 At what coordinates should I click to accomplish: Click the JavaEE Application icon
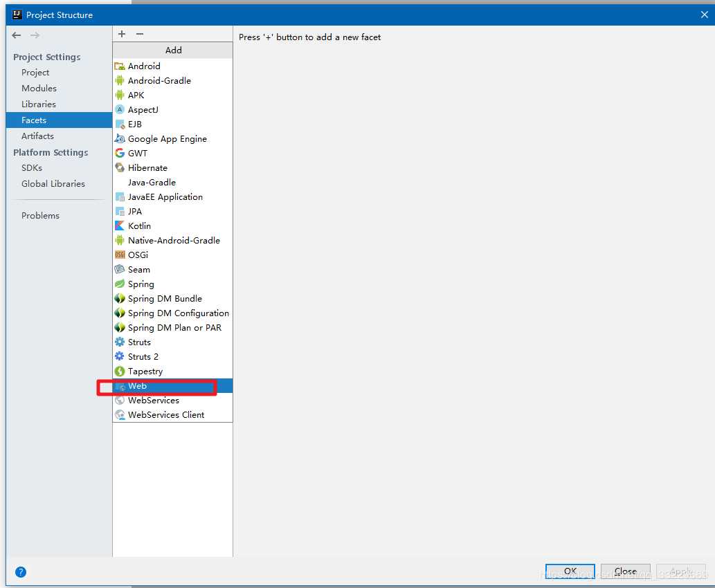coord(120,197)
